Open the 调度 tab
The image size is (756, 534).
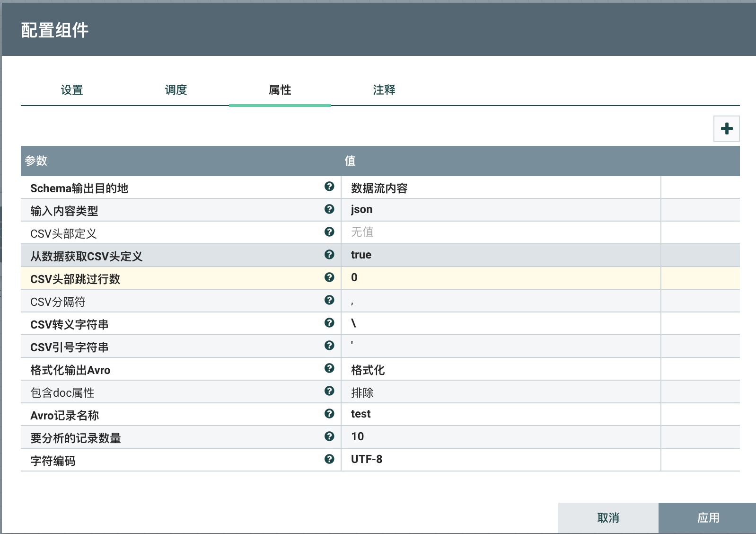[x=176, y=90]
